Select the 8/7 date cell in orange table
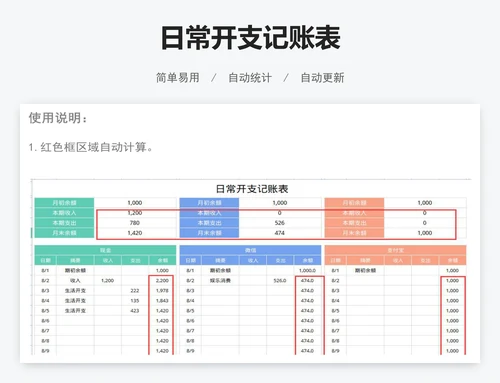The width and height of the screenshot is (500, 383). point(335,330)
